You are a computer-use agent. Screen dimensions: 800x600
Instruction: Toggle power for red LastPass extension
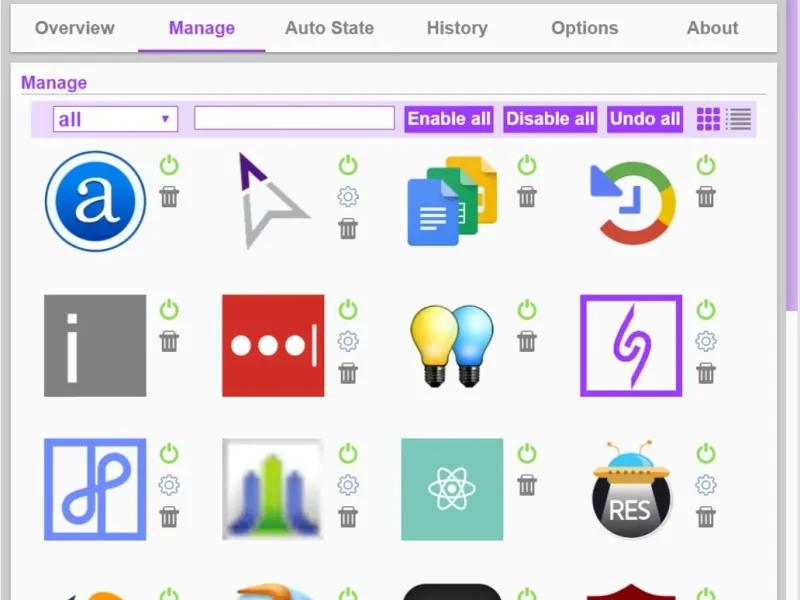348,310
